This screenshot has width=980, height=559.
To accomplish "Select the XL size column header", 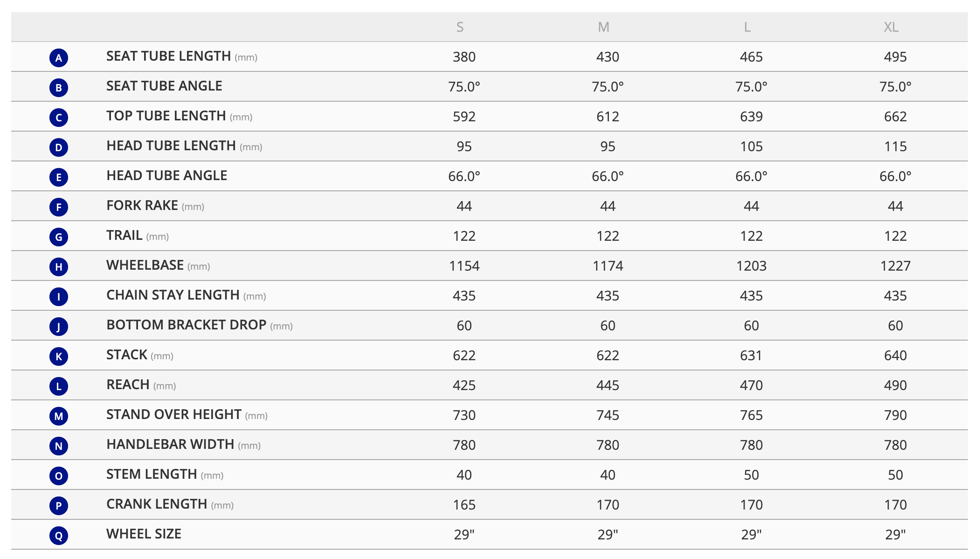I will coord(891,27).
